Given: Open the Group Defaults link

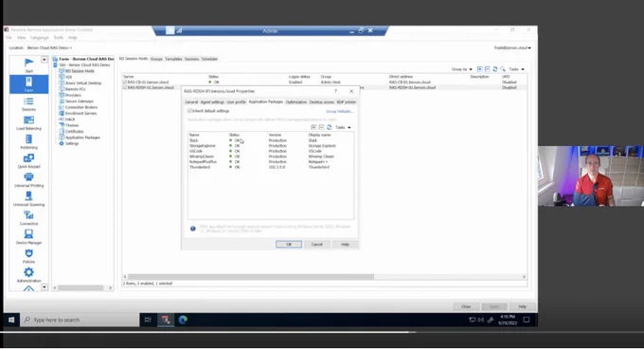Looking at the screenshot, I should (x=340, y=111).
